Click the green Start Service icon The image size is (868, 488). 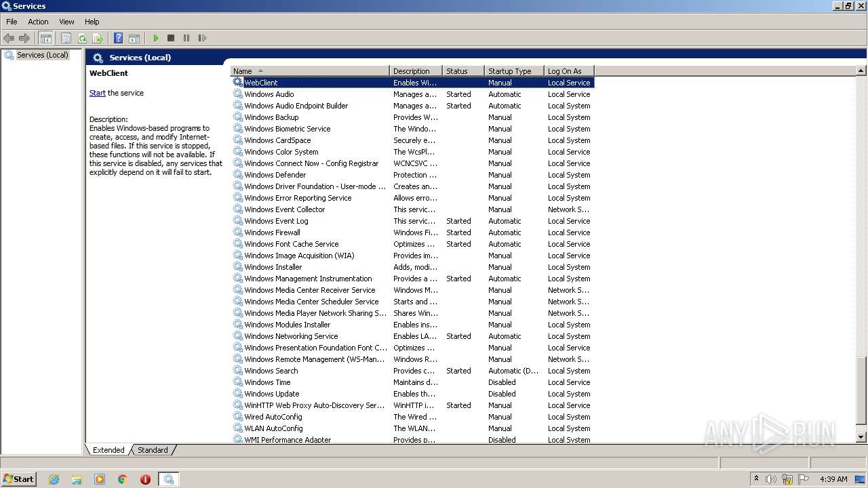click(x=156, y=38)
